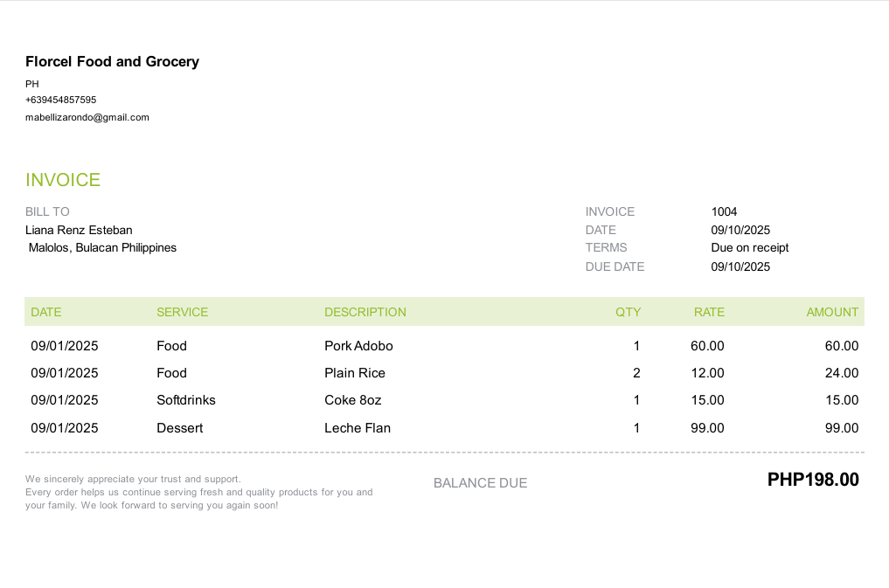
Task: Click the AMOUNT column header
Action: point(832,312)
